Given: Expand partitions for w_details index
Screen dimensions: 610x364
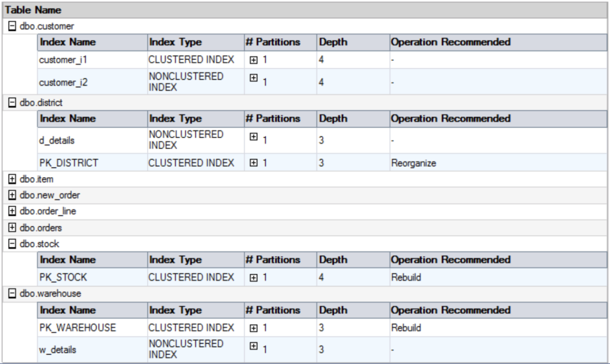Looking at the screenshot, I should click(253, 346).
